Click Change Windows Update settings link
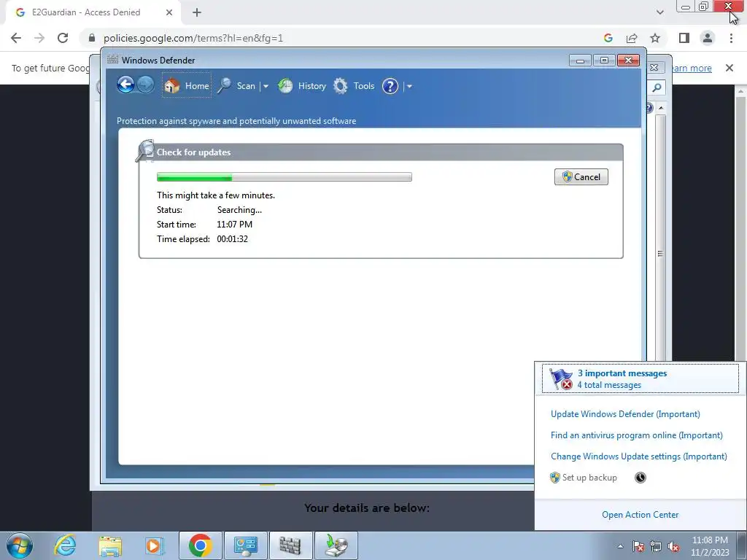 639,456
